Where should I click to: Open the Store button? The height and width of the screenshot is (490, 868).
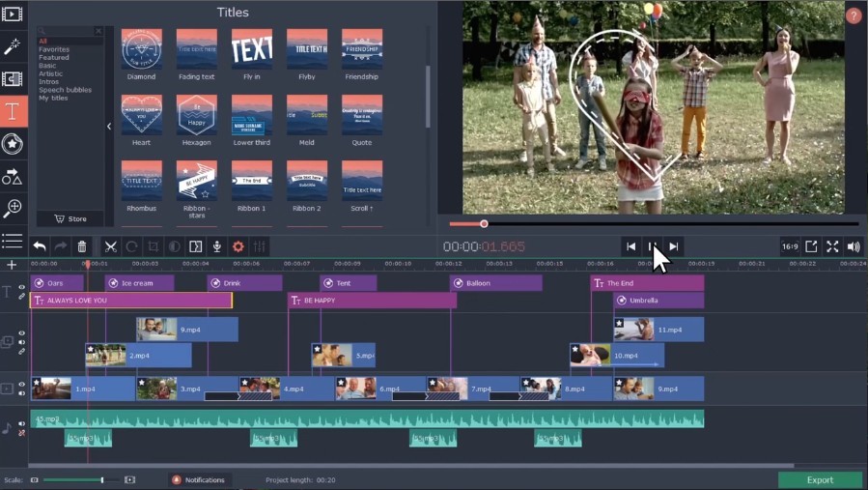[70, 219]
